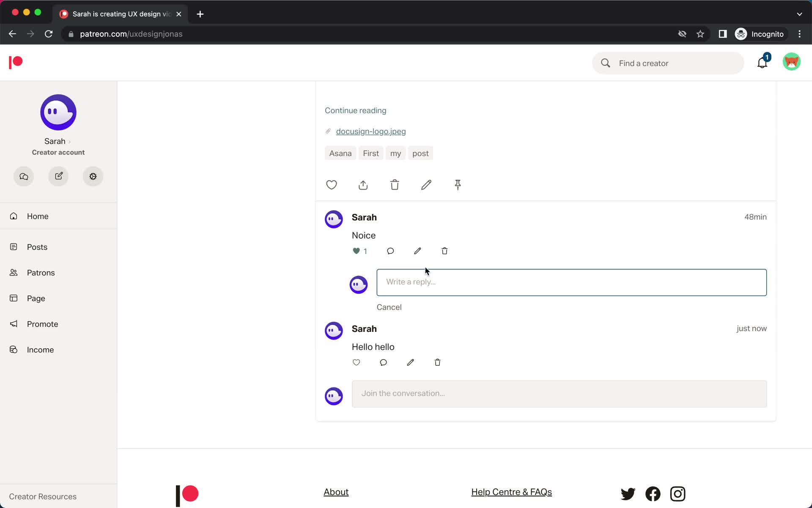Image resolution: width=812 pixels, height=508 pixels.
Task: Toggle the like on Sarah's 'Noice' comment
Action: (356, 251)
